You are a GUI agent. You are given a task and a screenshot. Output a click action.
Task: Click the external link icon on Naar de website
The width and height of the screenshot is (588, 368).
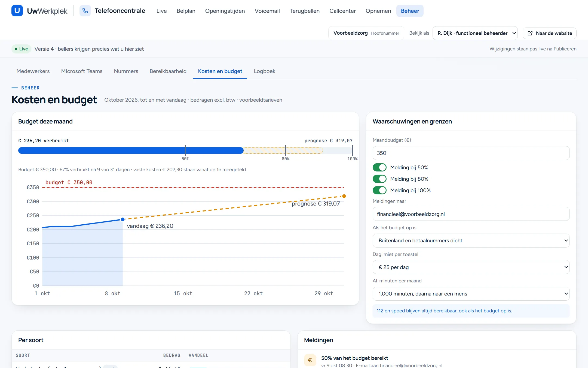point(530,33)
